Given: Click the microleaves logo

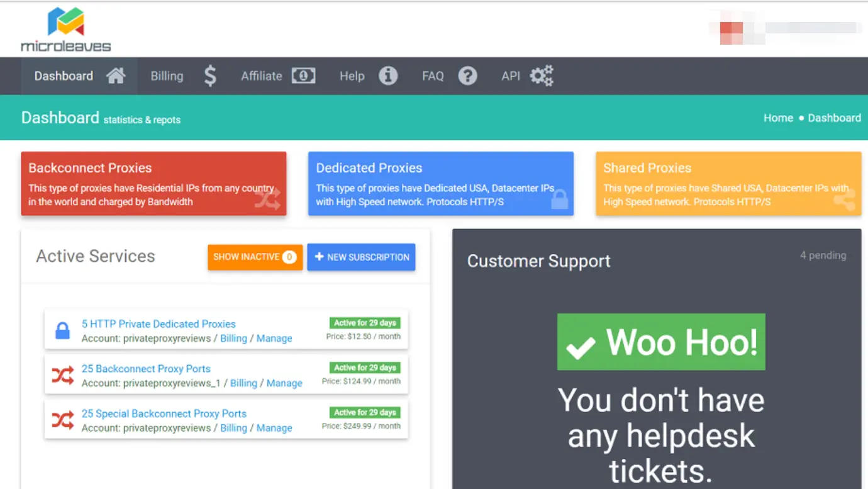Looking at the screenshot, I should 65,30.
